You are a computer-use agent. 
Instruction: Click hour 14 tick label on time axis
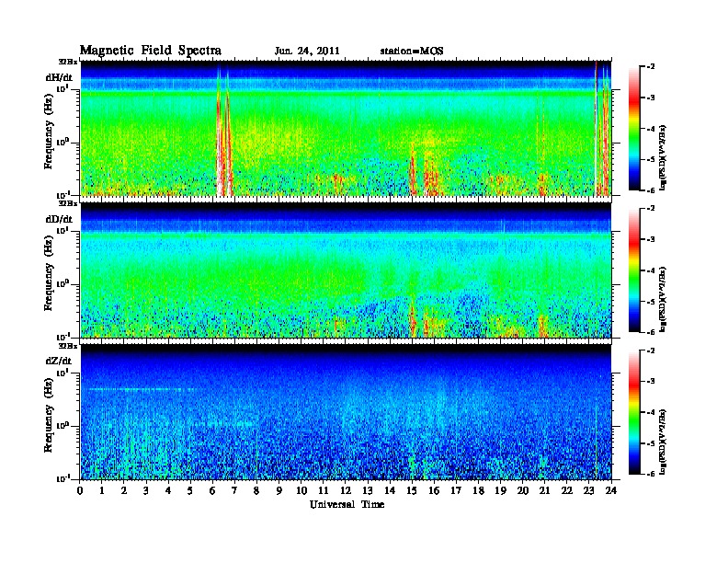(x=390, y=490)
